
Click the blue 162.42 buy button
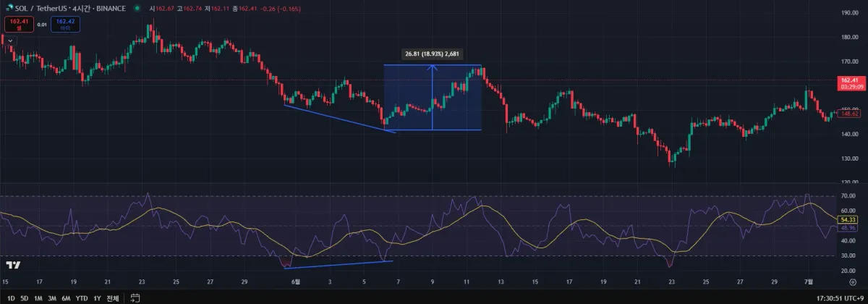pyautogui.click(x=64, y=23)
